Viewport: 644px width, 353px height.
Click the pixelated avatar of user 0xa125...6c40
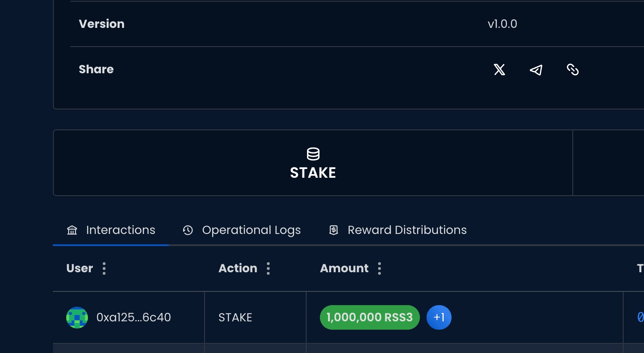[x=77, y=318]
